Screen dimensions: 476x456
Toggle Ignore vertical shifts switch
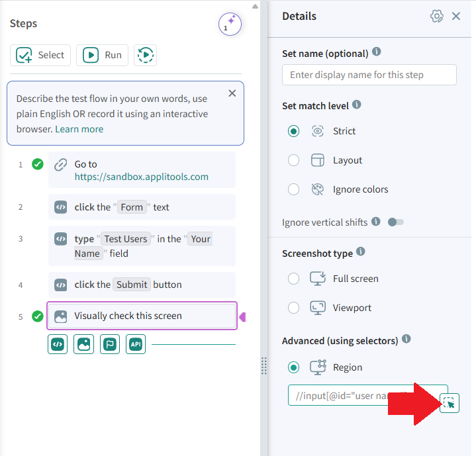click(395, 222)
